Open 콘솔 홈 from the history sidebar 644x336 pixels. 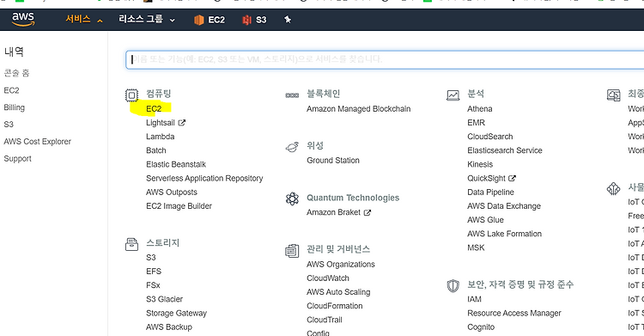pyautogui.click(x=17, y=73)
